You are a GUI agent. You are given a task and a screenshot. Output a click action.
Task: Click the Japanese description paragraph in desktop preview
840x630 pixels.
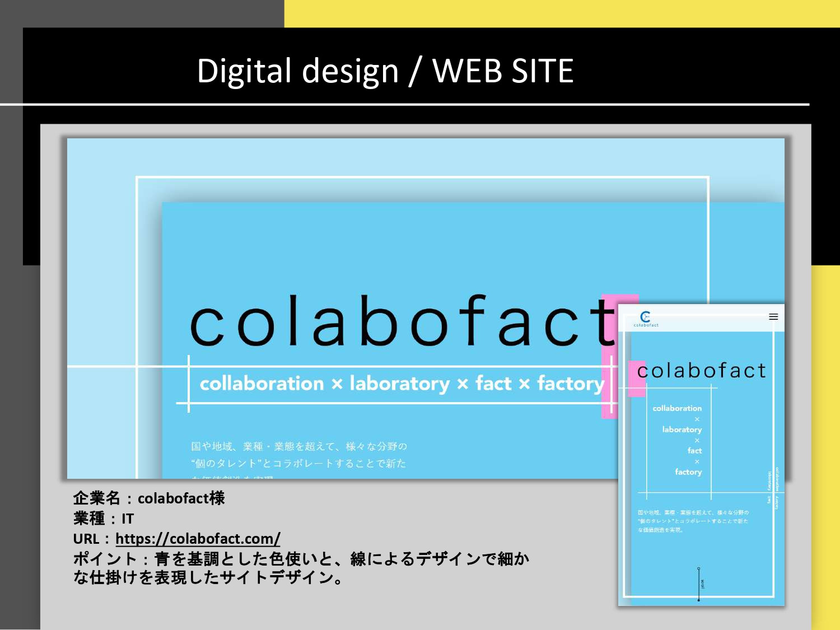pyautogui.click(x=298, y=455)
